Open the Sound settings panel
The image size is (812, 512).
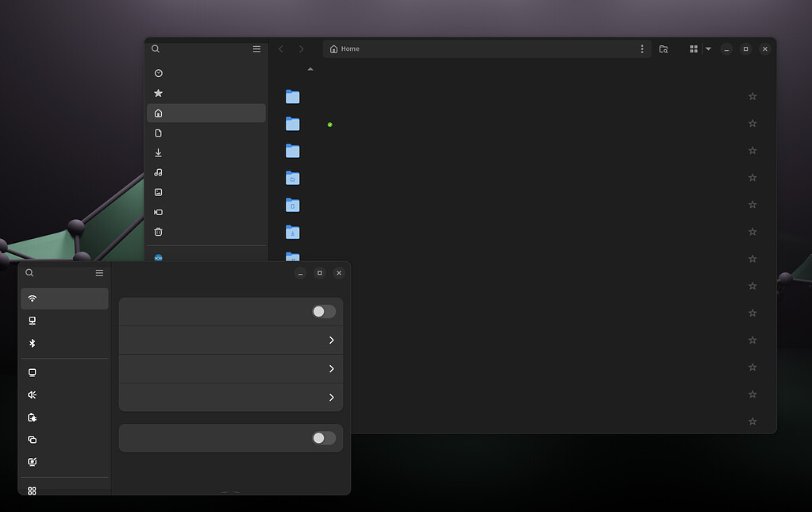[32, 395]
